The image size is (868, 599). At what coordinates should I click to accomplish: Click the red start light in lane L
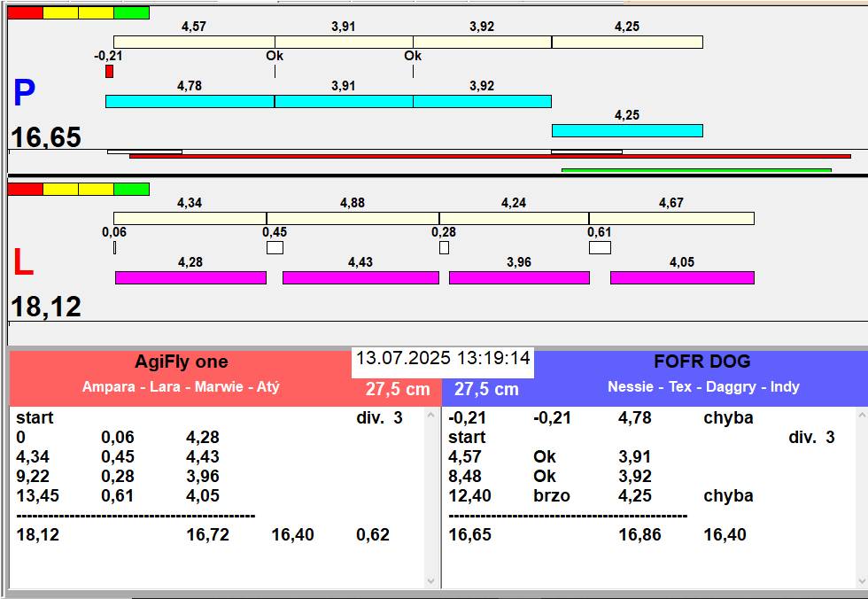pyautogui.click(x=25, y=190)
